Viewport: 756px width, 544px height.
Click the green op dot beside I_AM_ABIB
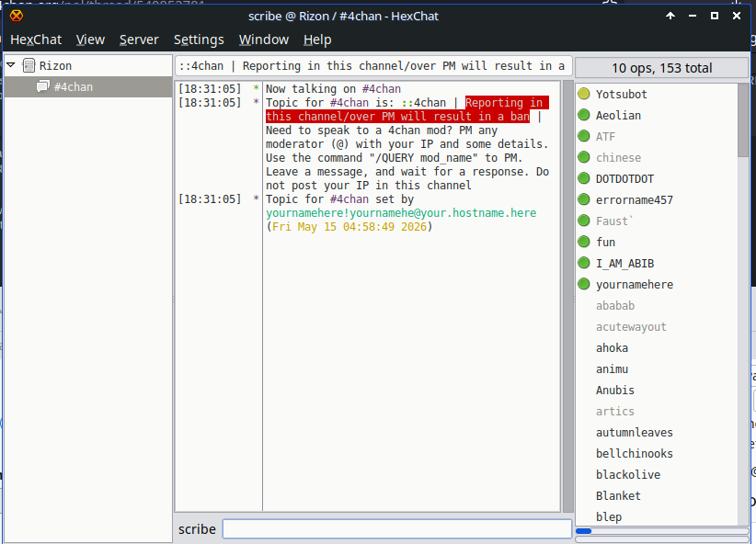584,263
